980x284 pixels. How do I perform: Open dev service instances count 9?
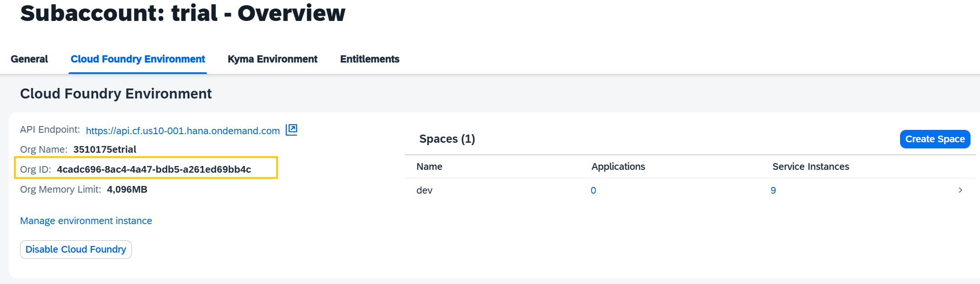(773, 190)
